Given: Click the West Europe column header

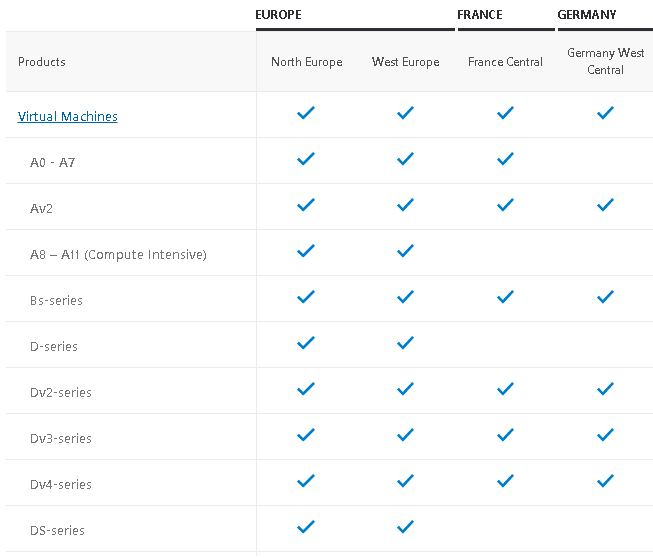Looking at the screenshot, I should point(405,62).
